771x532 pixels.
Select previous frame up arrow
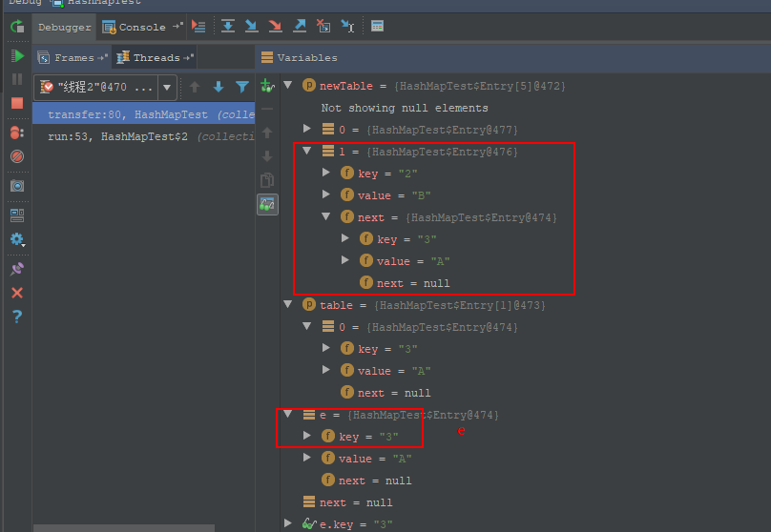pyautogui.click(x=195, y=87)
